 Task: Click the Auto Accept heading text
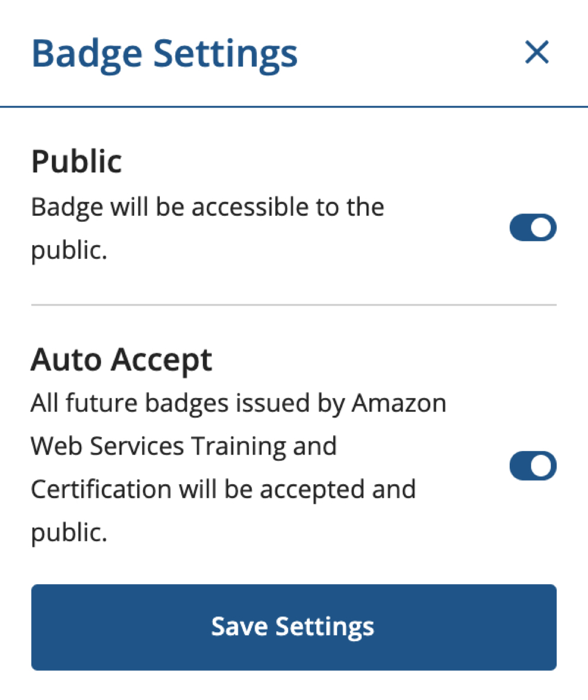(121, 359)
